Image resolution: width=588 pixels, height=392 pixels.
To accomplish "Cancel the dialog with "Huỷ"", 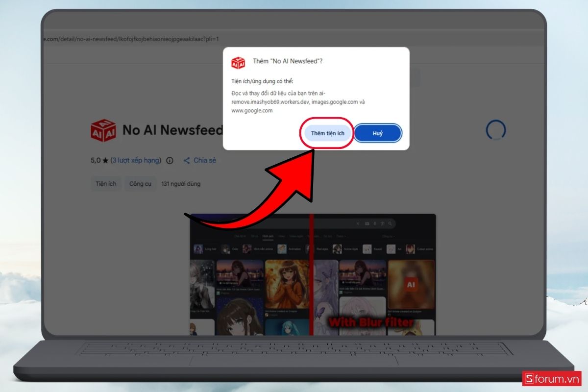I will (x=378, y=133).
